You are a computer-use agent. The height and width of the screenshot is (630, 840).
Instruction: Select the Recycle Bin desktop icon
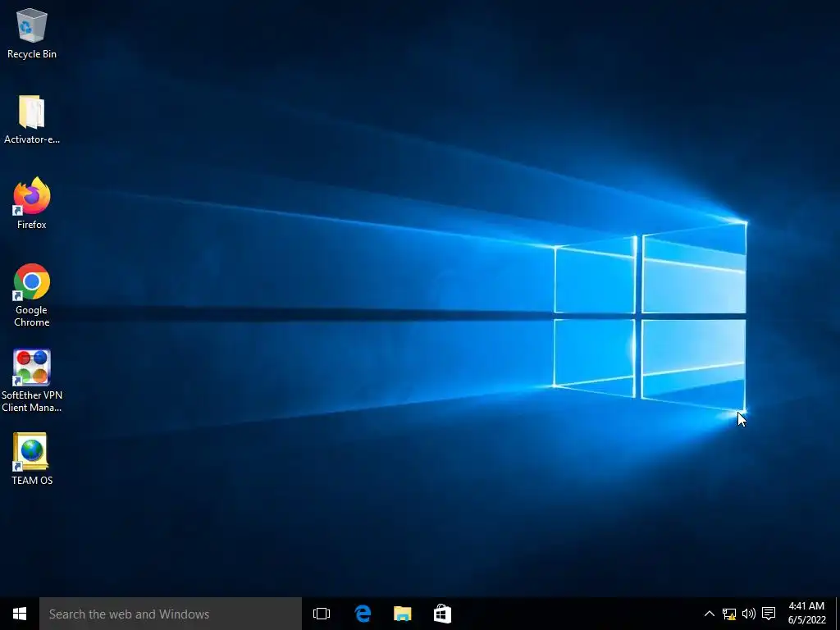click(x=32, y=33)
